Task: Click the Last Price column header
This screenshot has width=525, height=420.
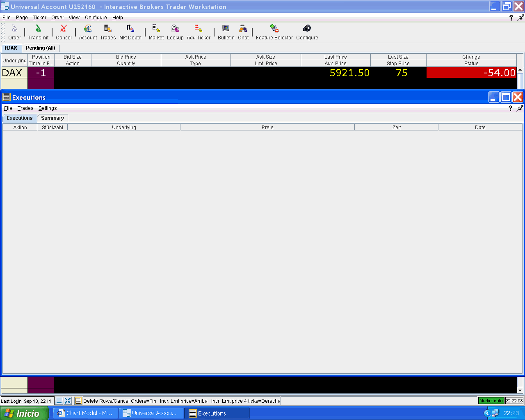Action: point(336,57)
